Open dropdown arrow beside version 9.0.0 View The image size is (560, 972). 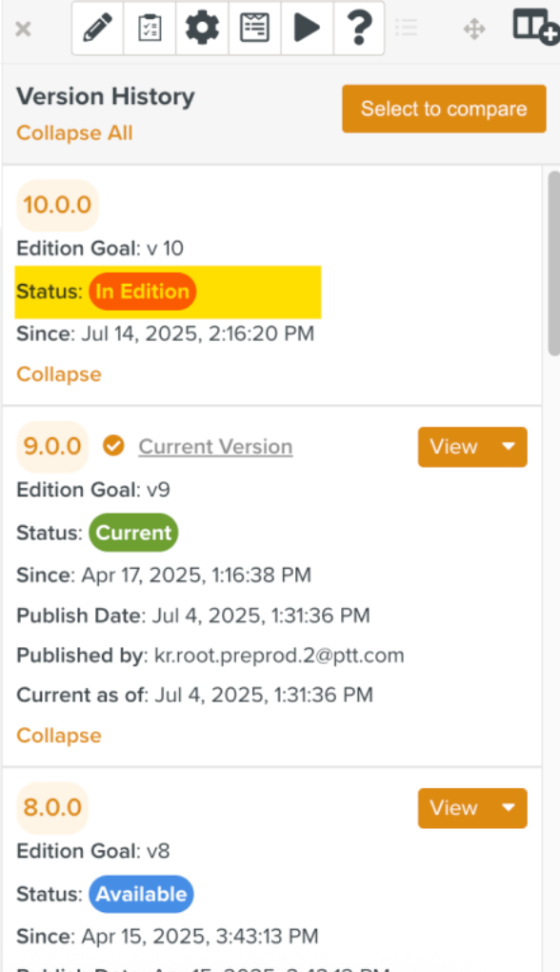[x=509, y=446]
